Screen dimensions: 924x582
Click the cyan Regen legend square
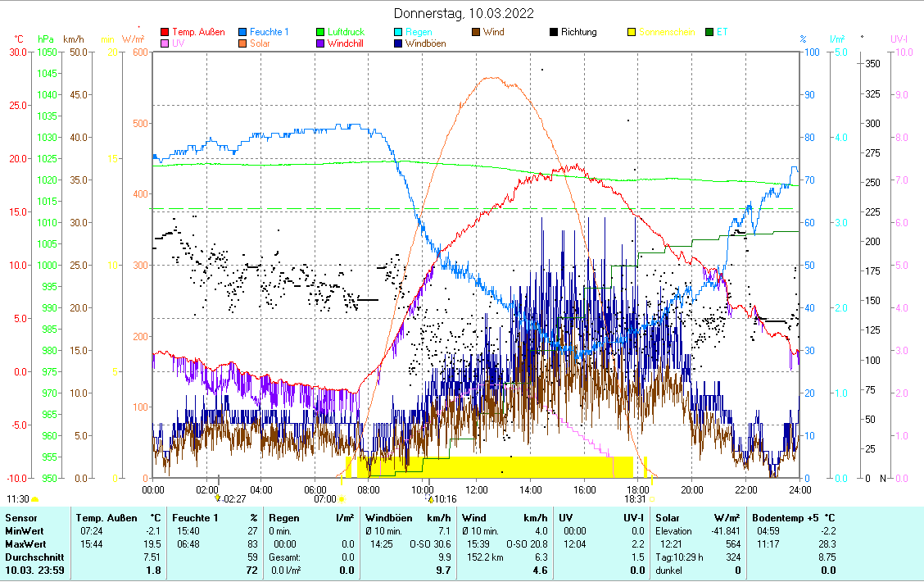(x=399, y=32)
